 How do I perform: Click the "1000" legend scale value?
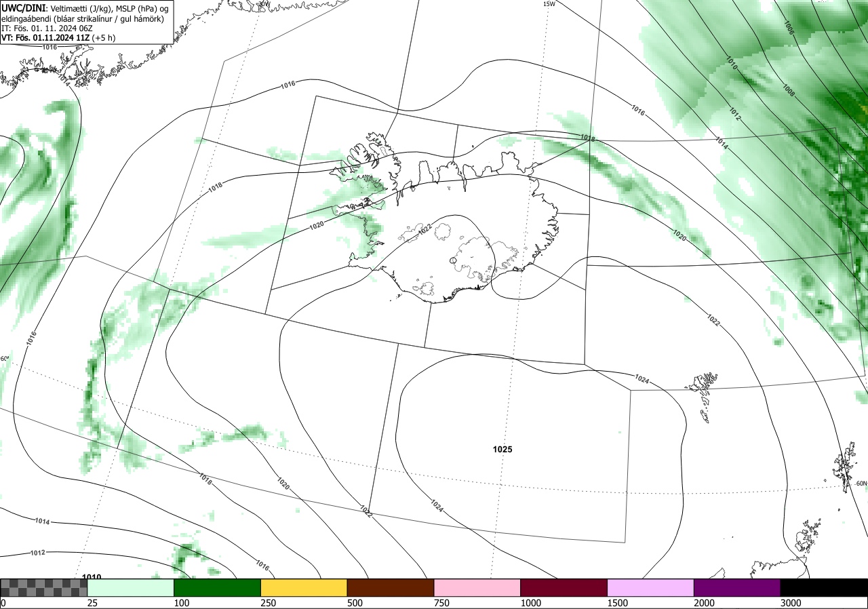pyautogui.click(x=531, y=603)
